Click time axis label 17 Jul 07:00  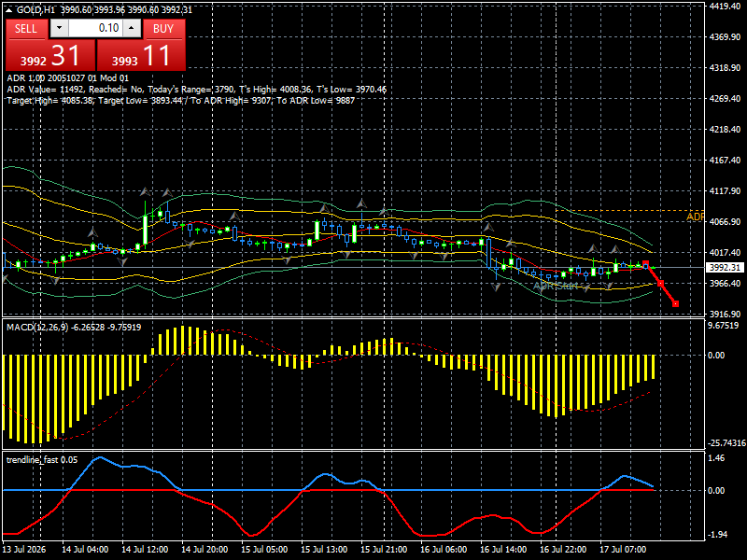623,550
